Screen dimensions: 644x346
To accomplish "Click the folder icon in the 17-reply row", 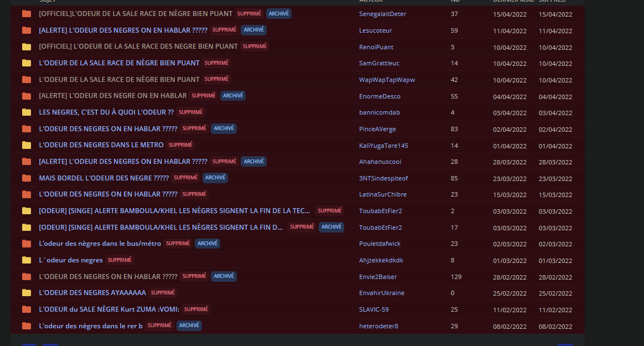I will [x=27, y=227].
